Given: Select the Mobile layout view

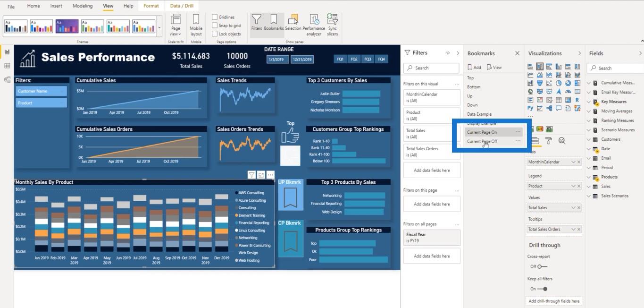Looking at the screenshot, I should (196, 24).
